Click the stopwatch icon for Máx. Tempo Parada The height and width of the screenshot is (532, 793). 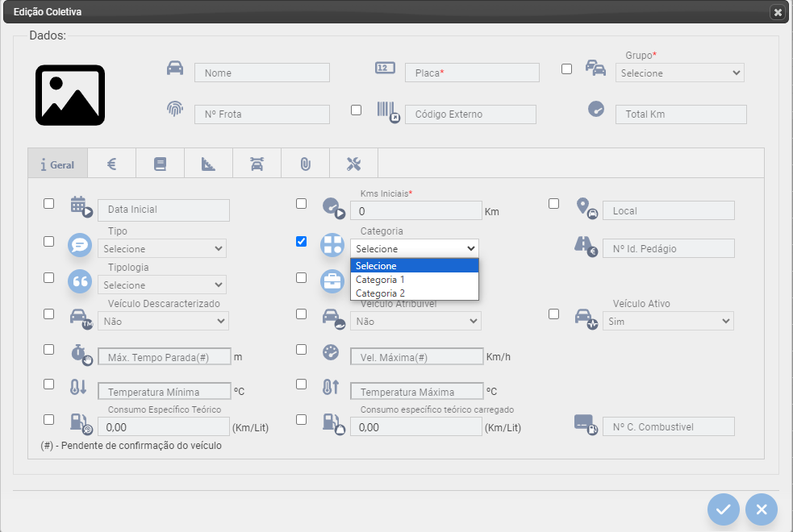point(81,354)
